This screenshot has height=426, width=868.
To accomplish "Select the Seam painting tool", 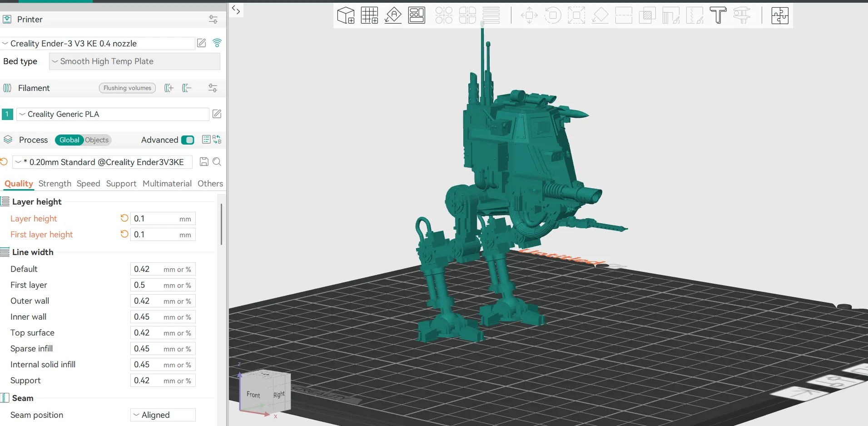I will click(x=694, y=15).
